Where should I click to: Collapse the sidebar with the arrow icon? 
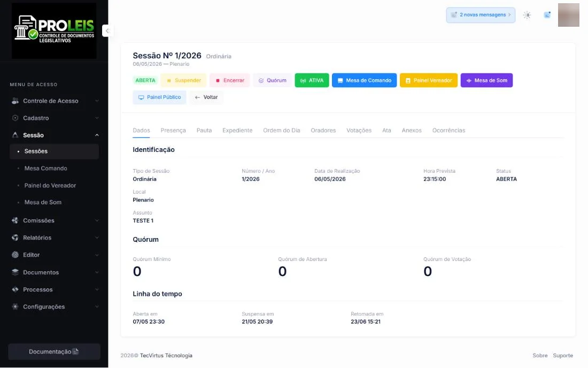pyautogui.click(x=107, y=31)
